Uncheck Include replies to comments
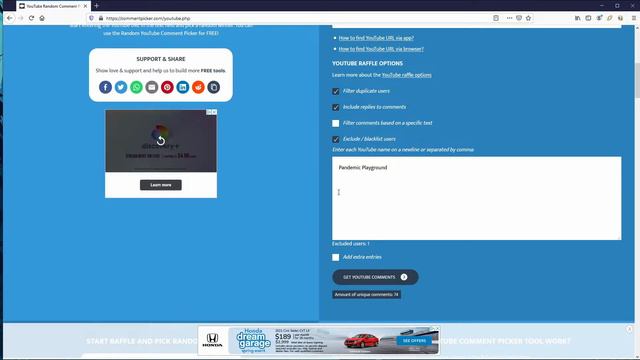Screen dimensions: 640x360 [x=336, y=107]
